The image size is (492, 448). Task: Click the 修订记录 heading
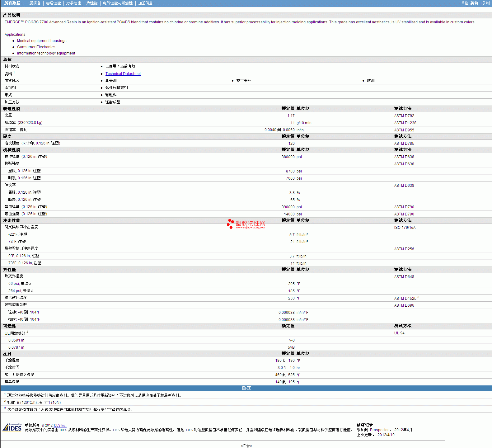click(365, 425)
